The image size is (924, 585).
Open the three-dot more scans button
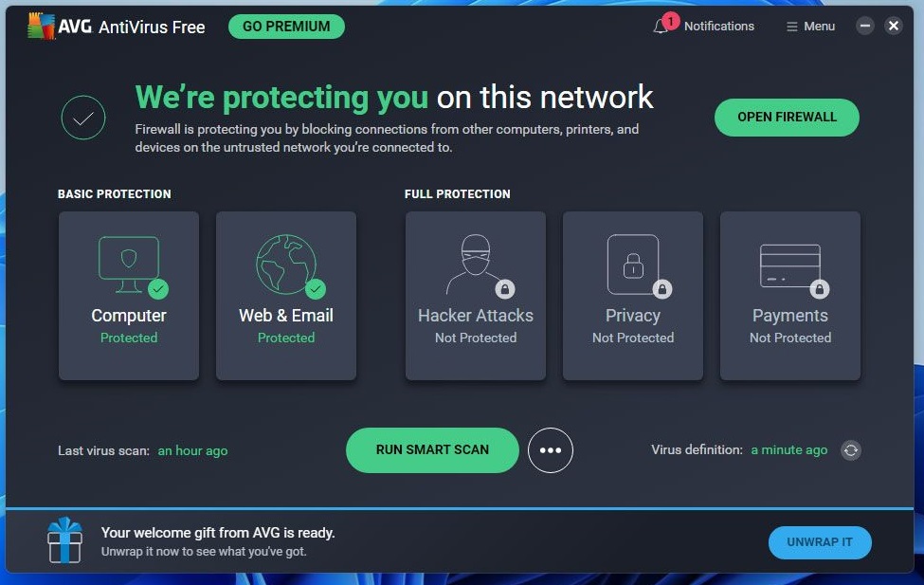(551, 450)
